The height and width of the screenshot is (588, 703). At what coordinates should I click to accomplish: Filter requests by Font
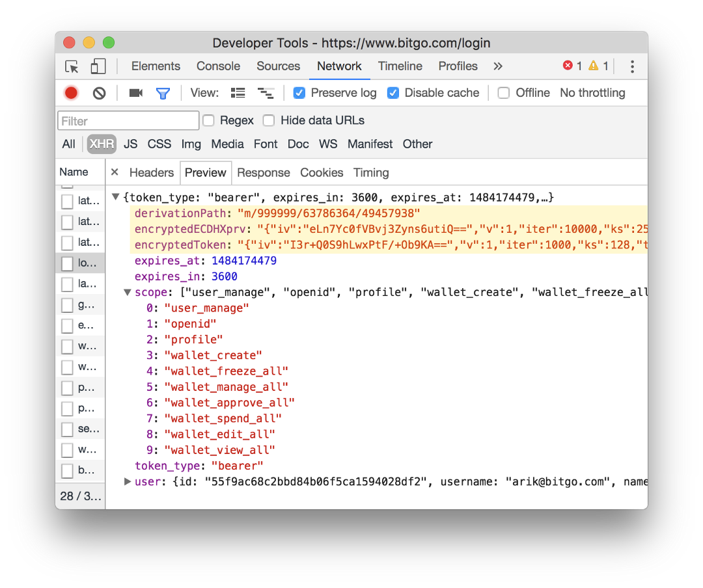click(266, 144)
